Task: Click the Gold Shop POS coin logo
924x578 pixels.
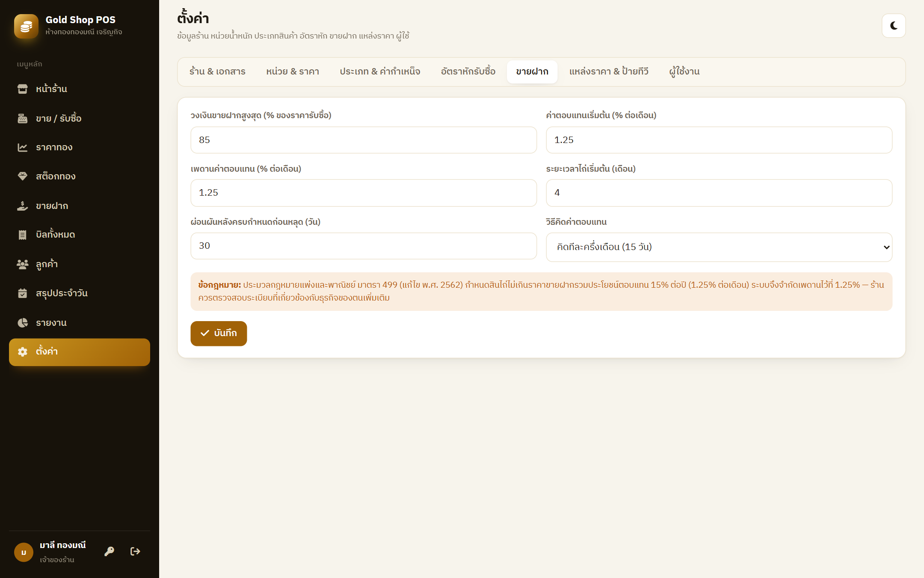Action: [26, 26]
